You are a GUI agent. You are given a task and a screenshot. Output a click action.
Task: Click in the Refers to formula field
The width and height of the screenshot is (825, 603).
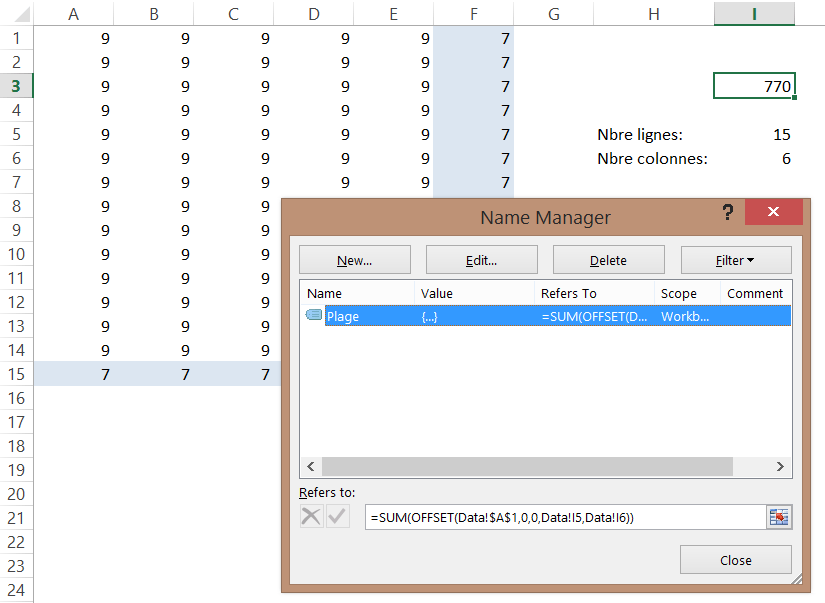(560, 517)
